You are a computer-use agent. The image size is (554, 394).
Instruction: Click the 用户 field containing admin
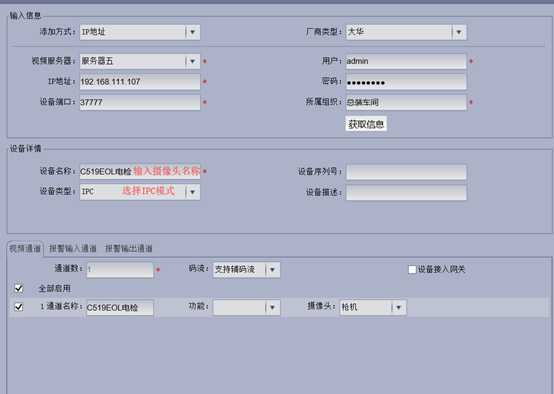(406, 61)
